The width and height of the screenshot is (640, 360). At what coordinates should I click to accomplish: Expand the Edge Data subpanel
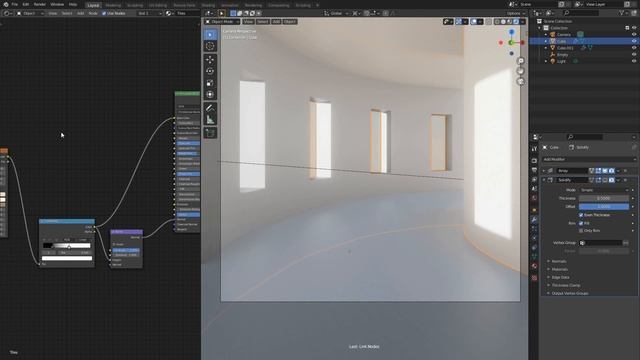(x=560, y=277)
